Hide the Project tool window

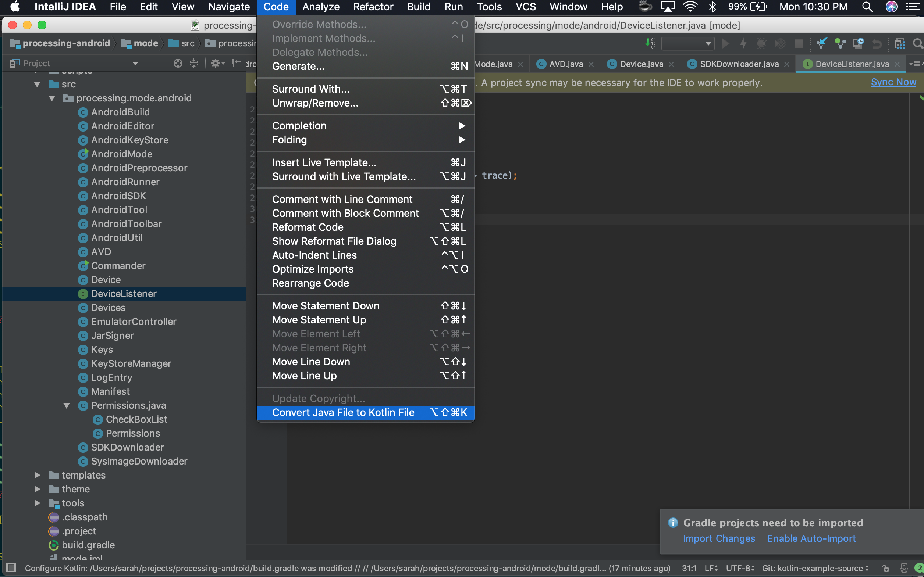click(x=236, y=63)
